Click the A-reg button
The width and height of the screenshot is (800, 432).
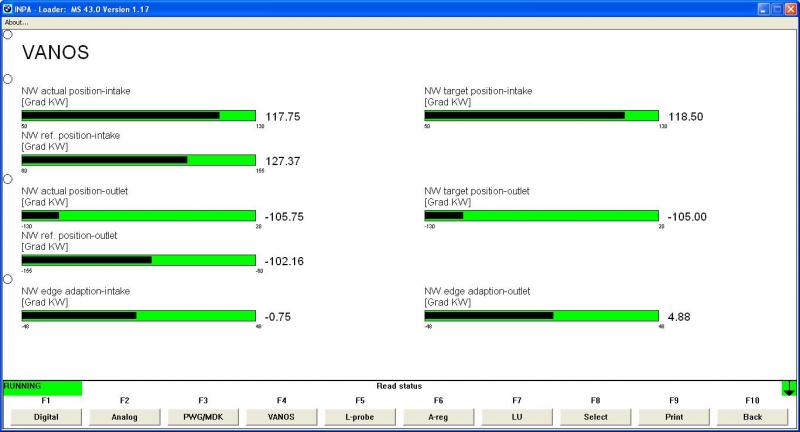pos(438,417)
